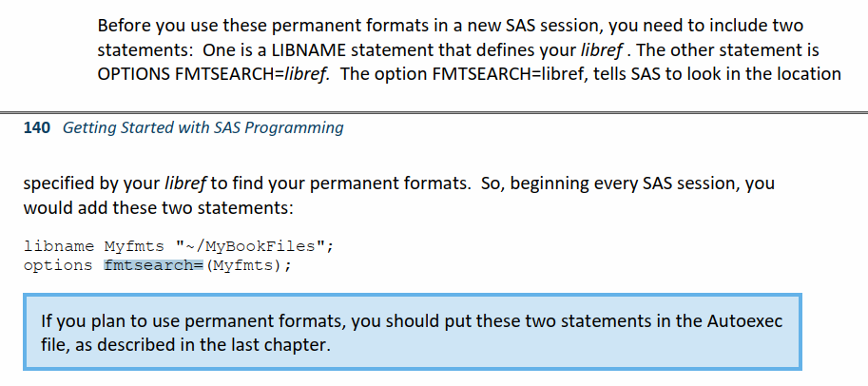868x386 pixels.
Task: Click the 'Getting Started with SAS Programming' header
Action: 203,127
